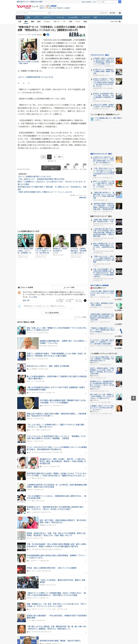This screenshot has height=644, width=138.
Task: Open the ライブ tab in the dark bar
Action: (x=37, y=17)
